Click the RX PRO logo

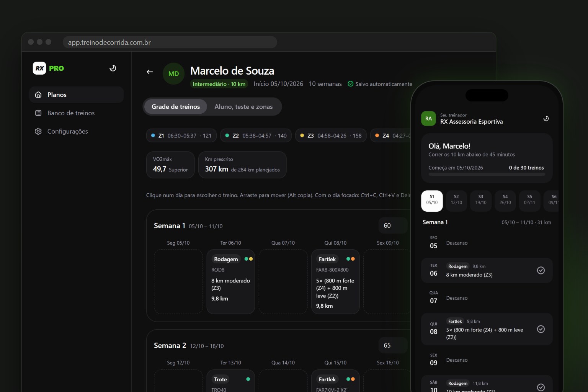pyautogui.click(x=48, y=68)
